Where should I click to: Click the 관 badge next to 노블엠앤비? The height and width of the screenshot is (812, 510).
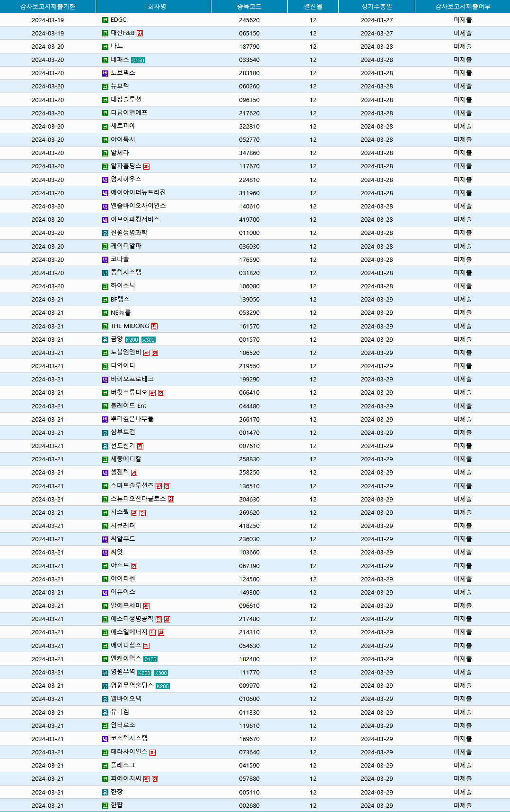(x=146, y=353)
